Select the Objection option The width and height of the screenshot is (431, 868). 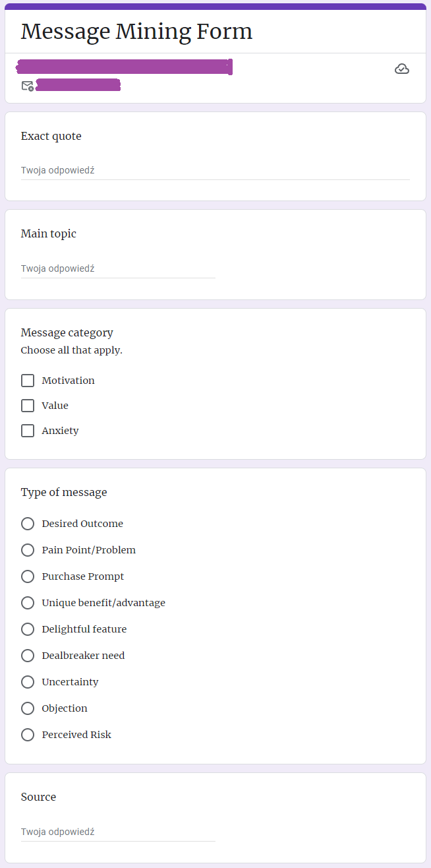tap(28, 708)
